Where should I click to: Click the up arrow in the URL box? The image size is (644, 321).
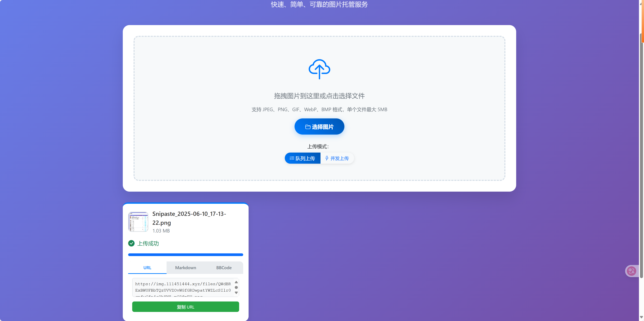coord(236,282)
